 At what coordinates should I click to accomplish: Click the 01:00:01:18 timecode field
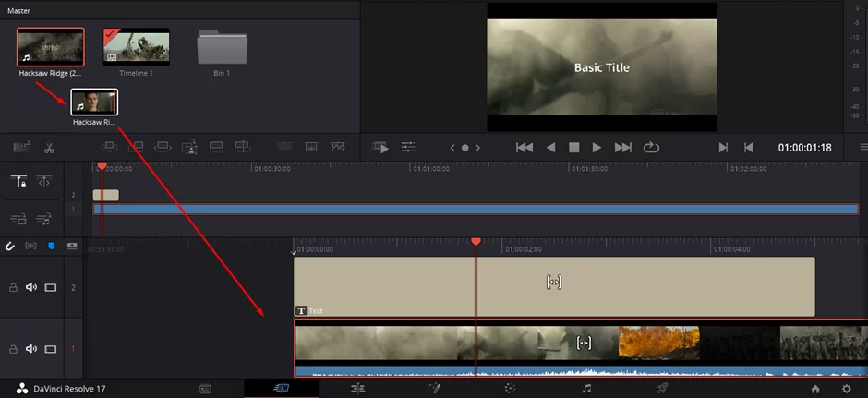(x=804, y=148)
